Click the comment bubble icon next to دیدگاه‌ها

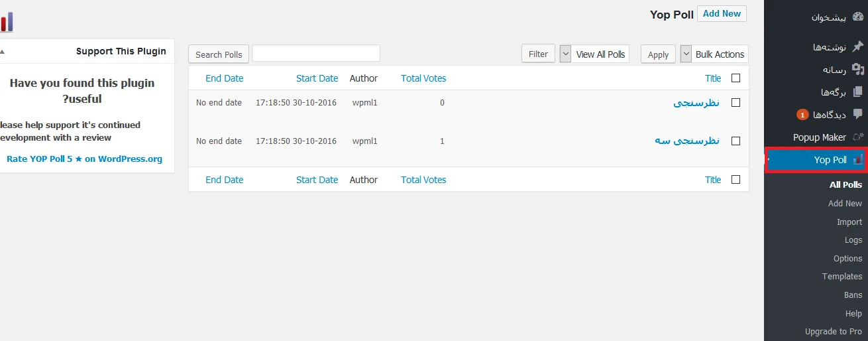pyautogui.click(x=858, y=114)
